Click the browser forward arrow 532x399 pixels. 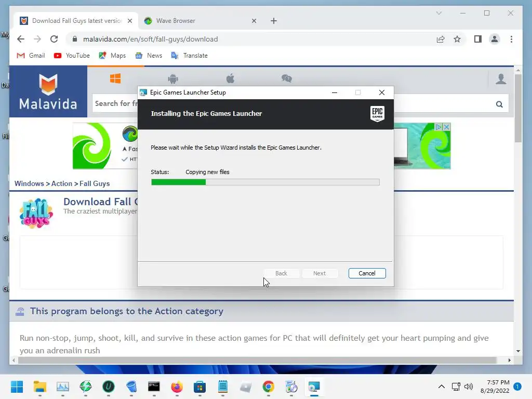pyautogui.click(x=37, y=39)
